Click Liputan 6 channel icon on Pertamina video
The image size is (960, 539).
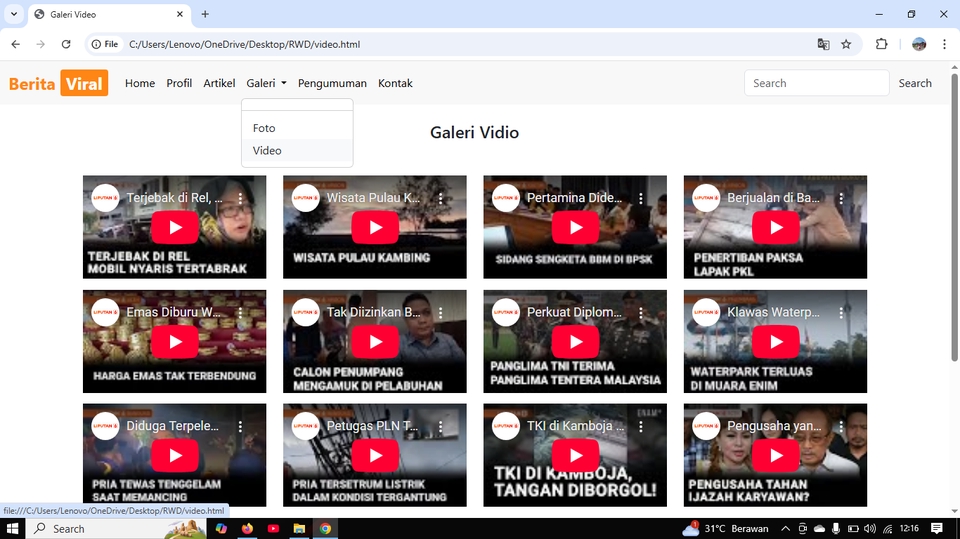[x=505, y=198]
